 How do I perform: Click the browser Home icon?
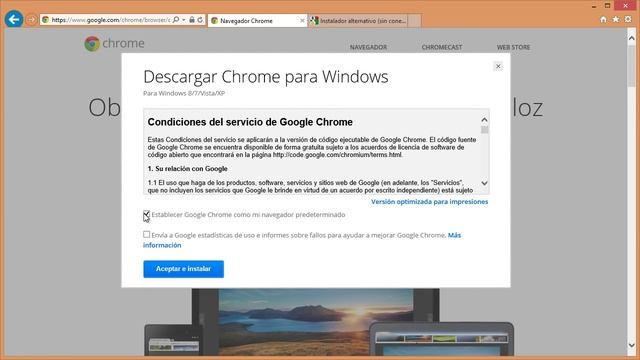[603, 20]
